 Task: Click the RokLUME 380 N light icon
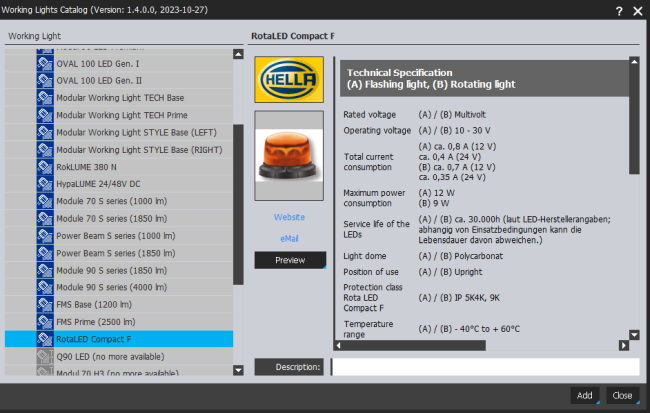pos(45,167)
